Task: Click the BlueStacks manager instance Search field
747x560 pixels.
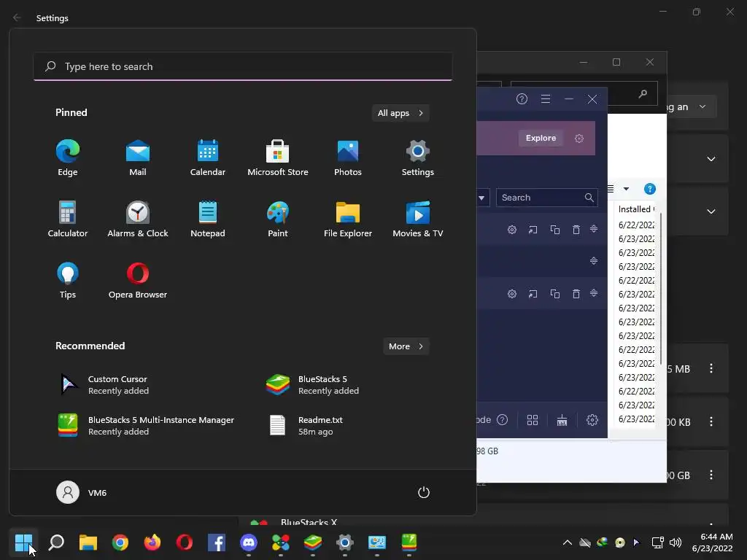Action: (547, 198)
